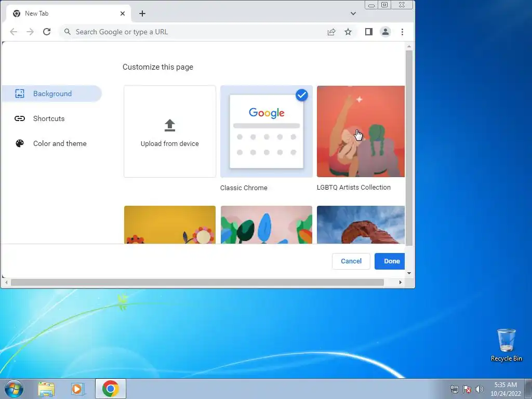
Task: Open a new tab with the plus button
Action: (x=142, y=14)
